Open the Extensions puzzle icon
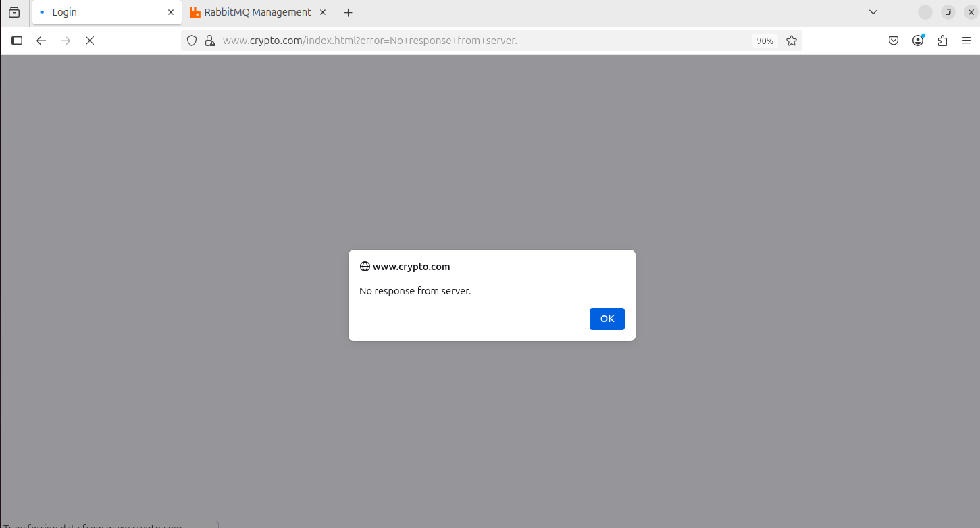 942,41
